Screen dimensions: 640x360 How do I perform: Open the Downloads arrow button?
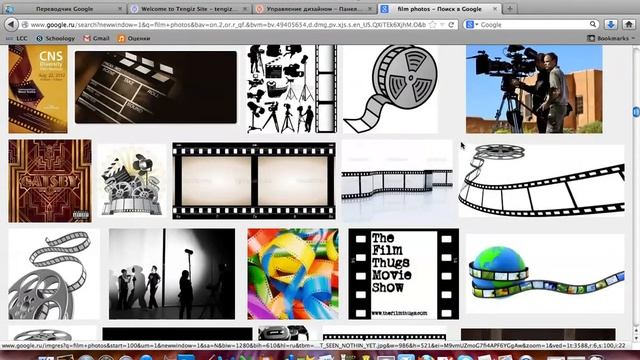coord(611,24)
